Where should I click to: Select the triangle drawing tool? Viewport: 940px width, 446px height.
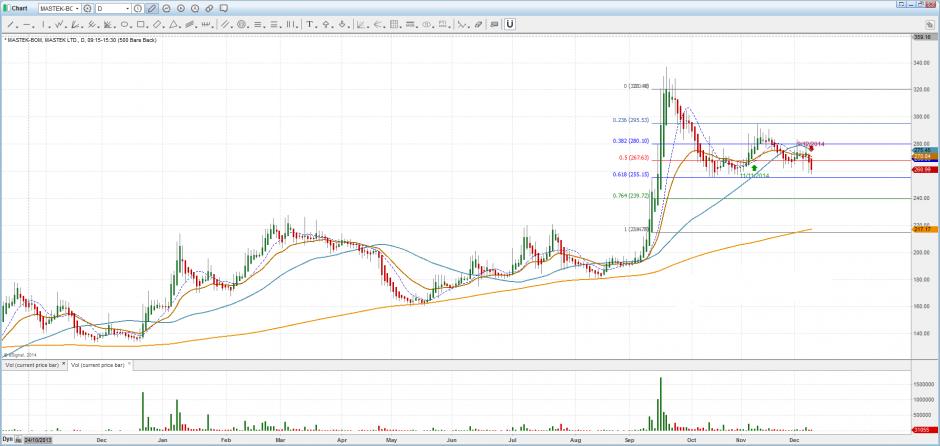click(x=173, y=25)
